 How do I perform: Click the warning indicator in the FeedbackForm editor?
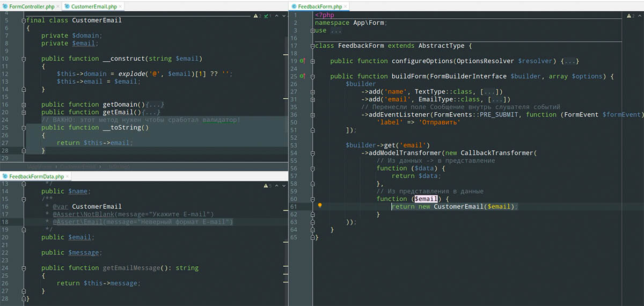pyautogui.click(x=629, y=17)
